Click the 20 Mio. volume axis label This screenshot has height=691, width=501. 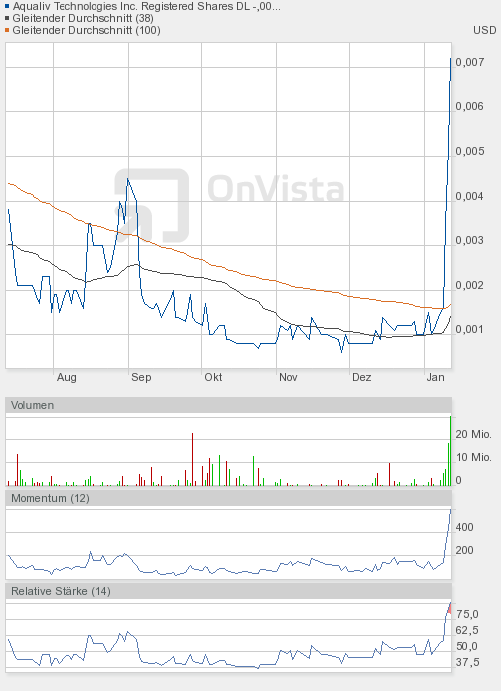tap(473, 435)
